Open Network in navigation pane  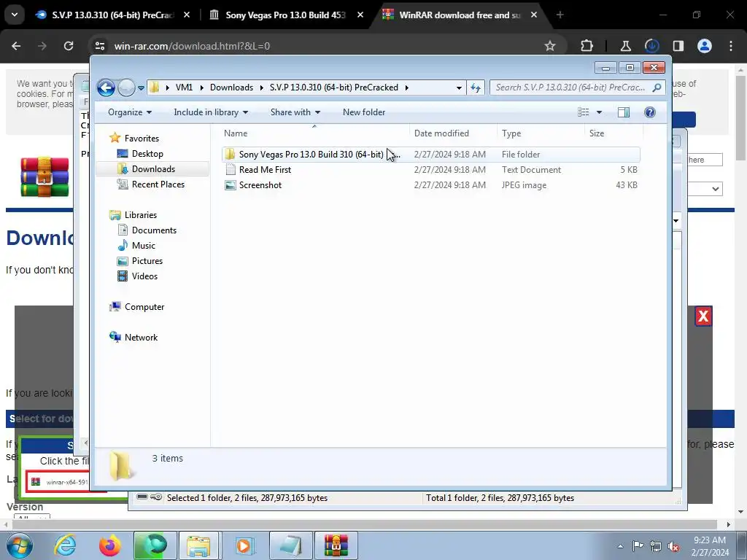click(x=141, y=337)
